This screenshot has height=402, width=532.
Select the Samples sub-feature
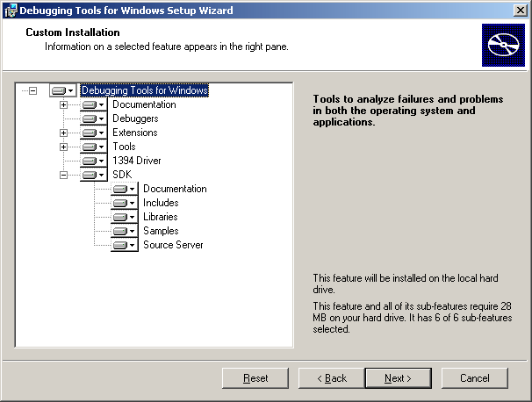pyautogui.click(x=161, y=231)
